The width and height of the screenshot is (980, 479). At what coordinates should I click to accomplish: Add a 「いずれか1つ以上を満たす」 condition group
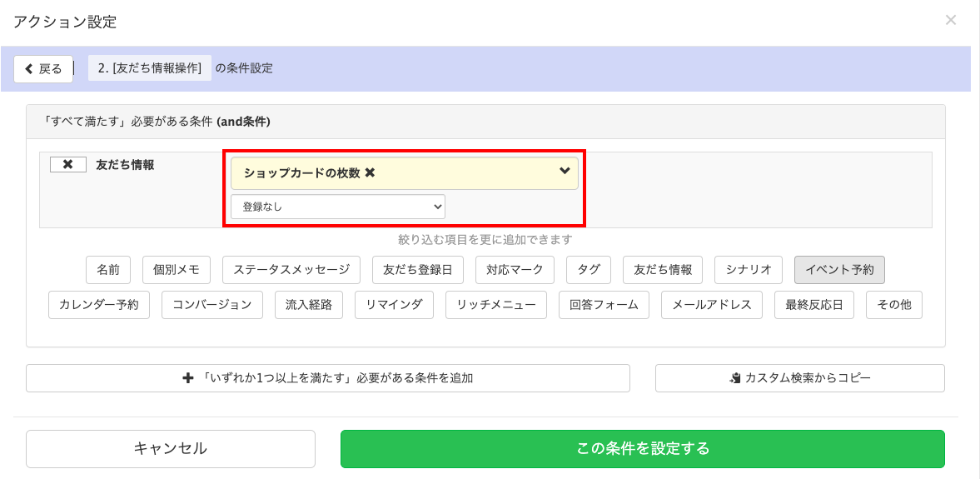point(328,378)
